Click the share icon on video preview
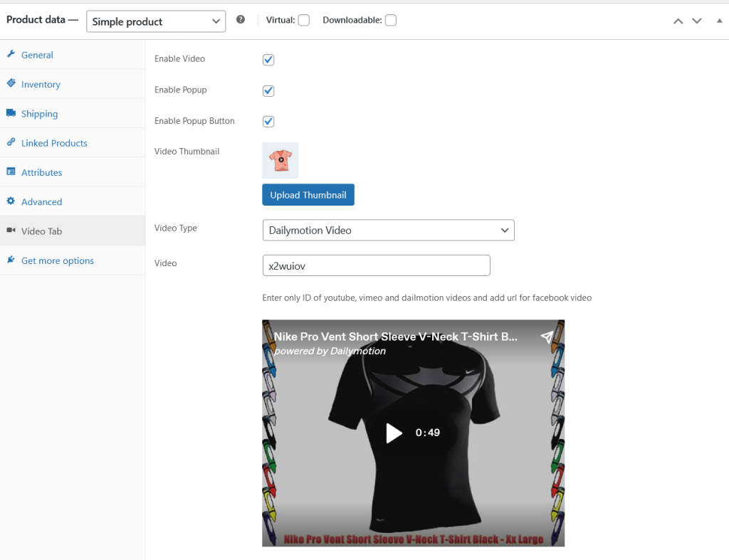The height and width of the screenshot is (560, 729). (547, 337)
